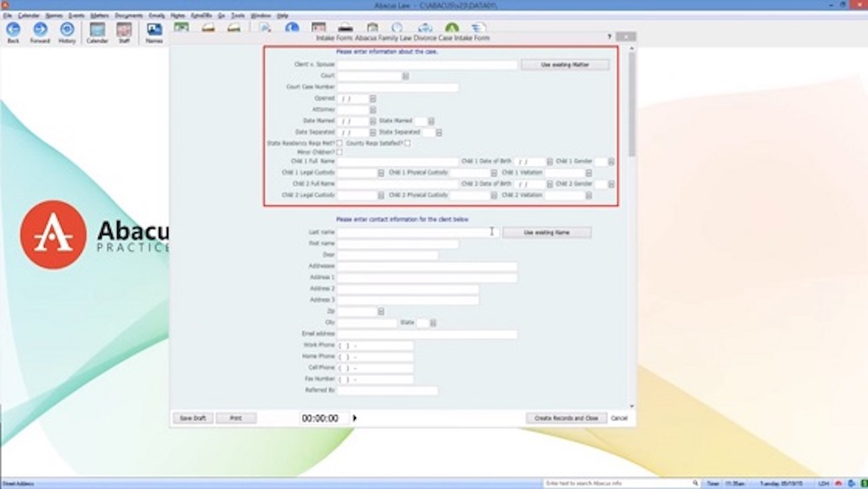Click the Referred By field

387,391
